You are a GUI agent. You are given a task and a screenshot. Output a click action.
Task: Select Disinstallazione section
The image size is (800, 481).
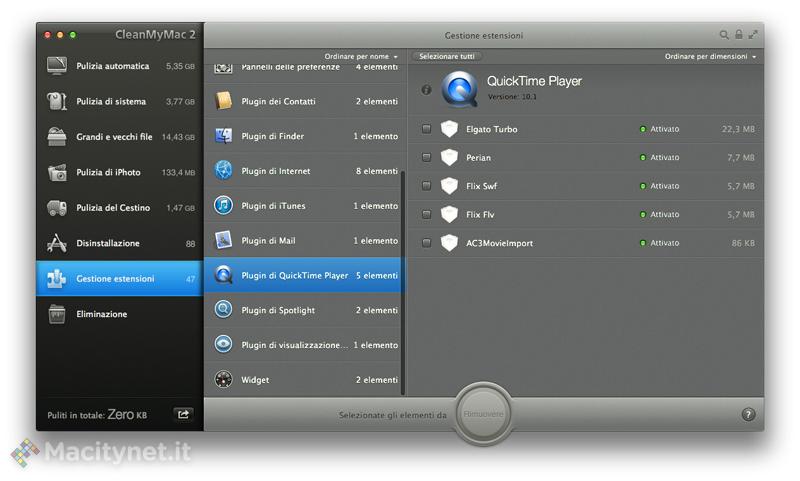click(120, 243)
